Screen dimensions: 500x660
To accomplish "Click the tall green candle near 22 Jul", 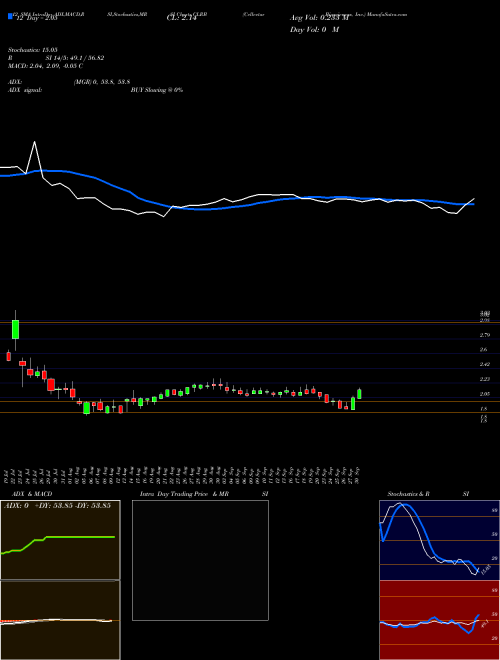I will point(16,330).
